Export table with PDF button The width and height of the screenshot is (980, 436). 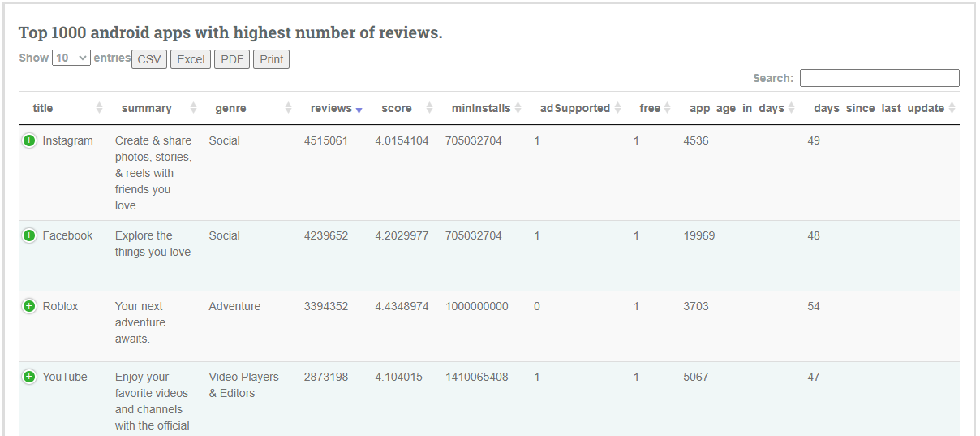pyautogui.click(x=232, y=59)
